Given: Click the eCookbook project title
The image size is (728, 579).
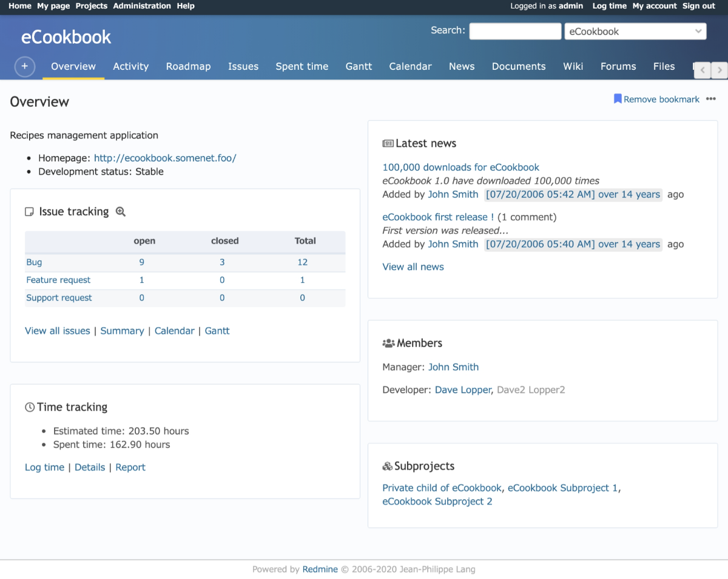Looking at the screenshot, I should [66, 37].
